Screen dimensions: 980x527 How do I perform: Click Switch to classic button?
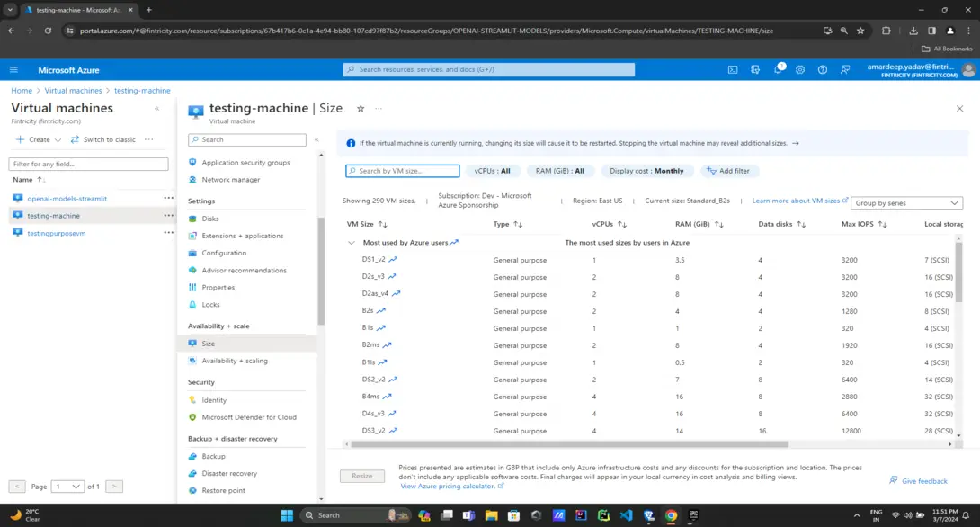click(x=103, y=139)
